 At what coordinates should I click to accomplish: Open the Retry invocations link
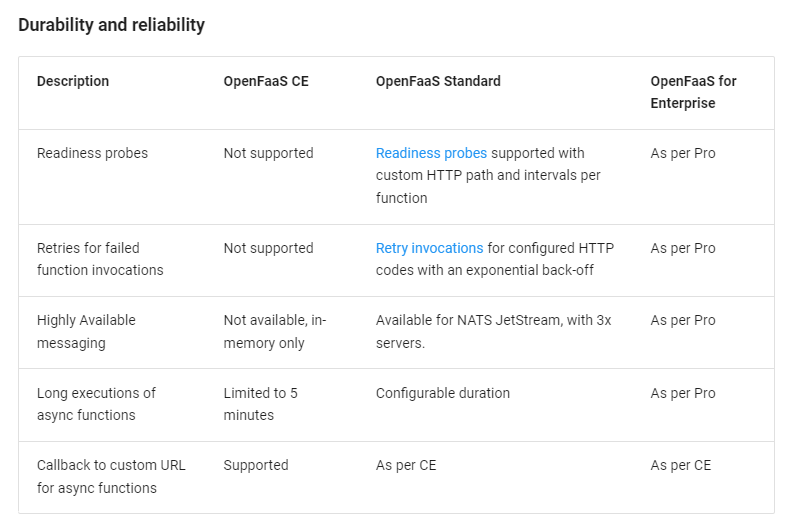(x=429, y=248)
